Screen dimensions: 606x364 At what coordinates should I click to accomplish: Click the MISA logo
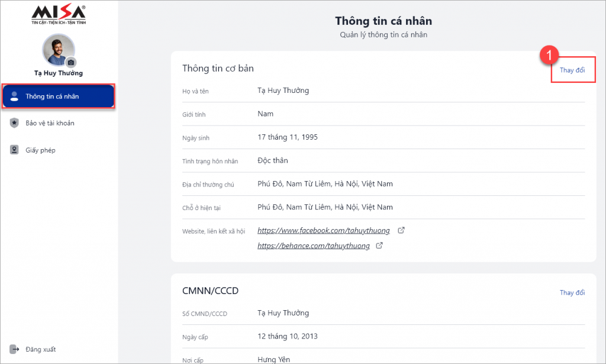coord(59,15)
